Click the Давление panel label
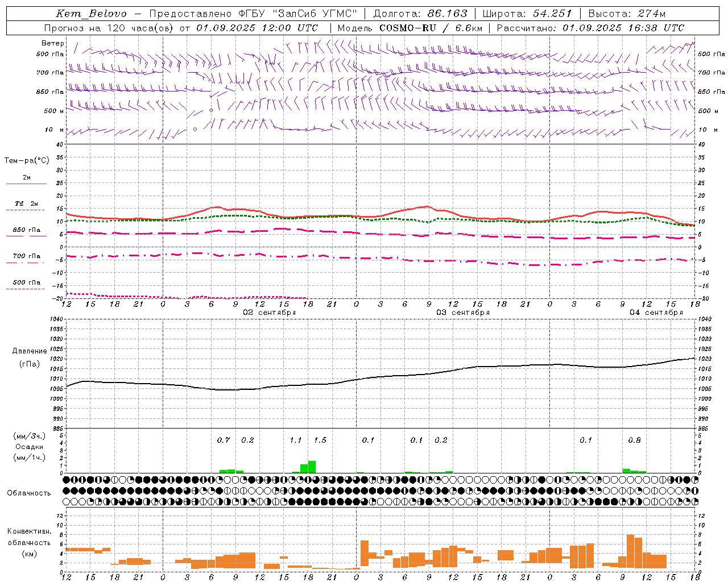 30,351
